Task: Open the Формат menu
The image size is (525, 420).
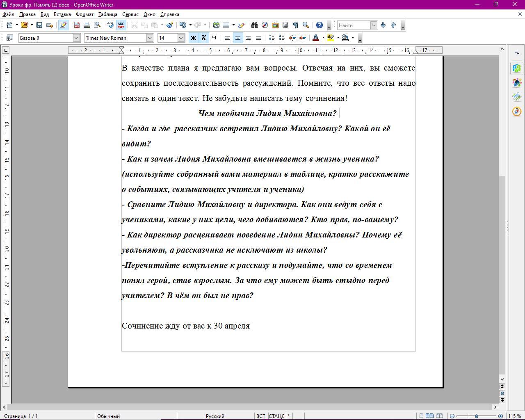Action: point(84,14)
